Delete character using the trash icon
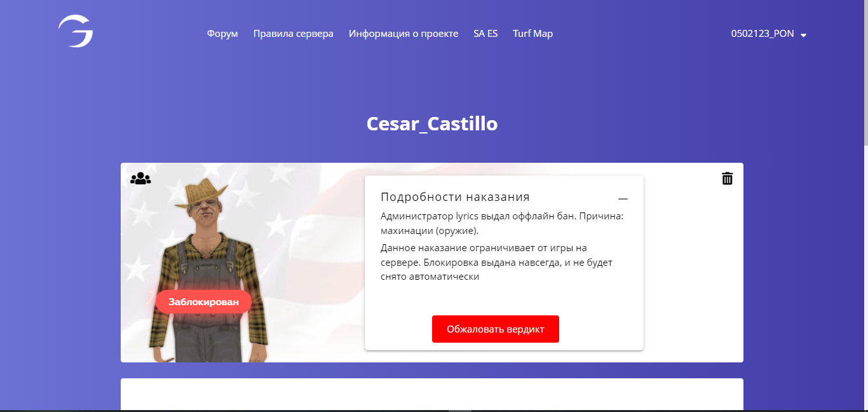 [727, 179]
